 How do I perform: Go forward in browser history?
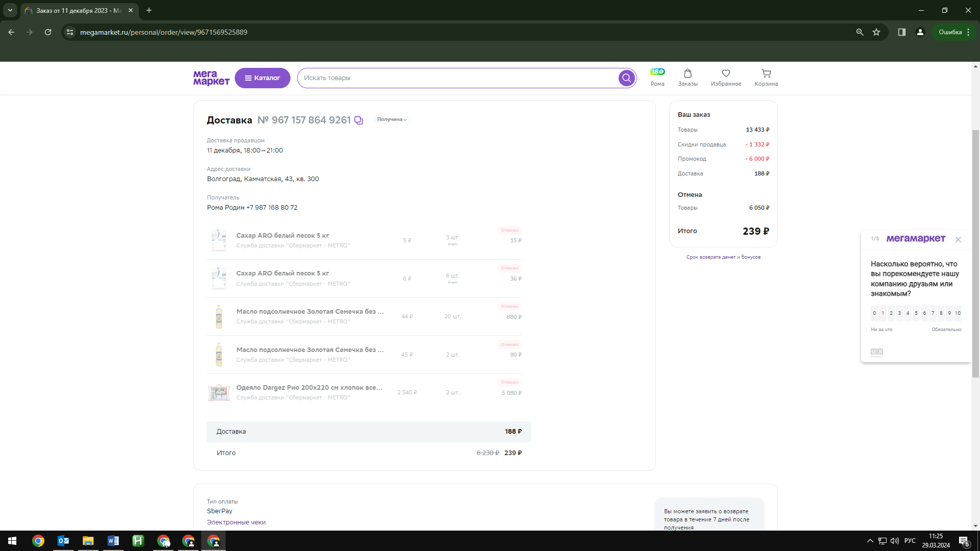tap(30, 32)
